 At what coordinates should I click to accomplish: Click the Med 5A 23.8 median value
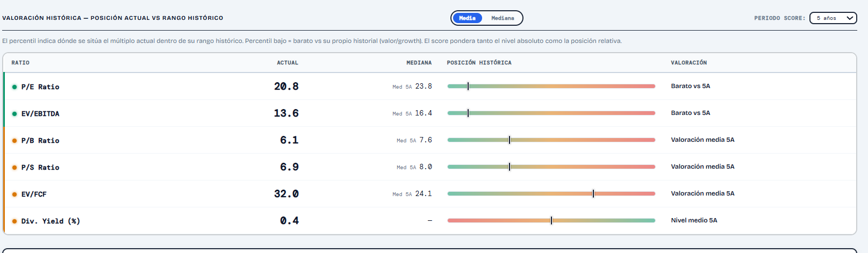click(412, 86)
